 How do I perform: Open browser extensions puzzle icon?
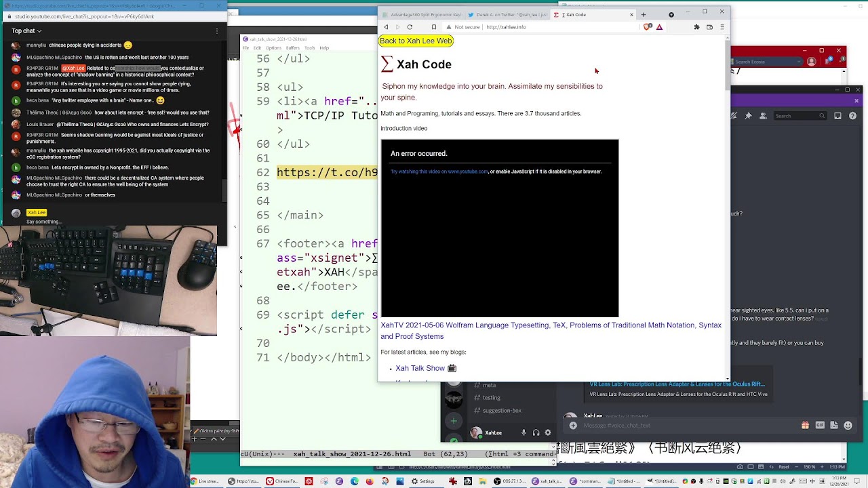[x=696, y=27]
